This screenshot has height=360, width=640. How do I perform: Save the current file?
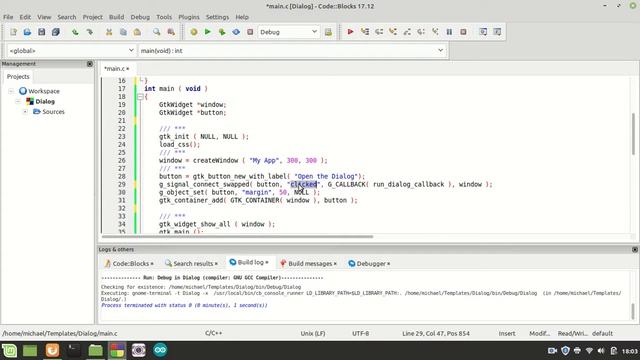(41, 32)
